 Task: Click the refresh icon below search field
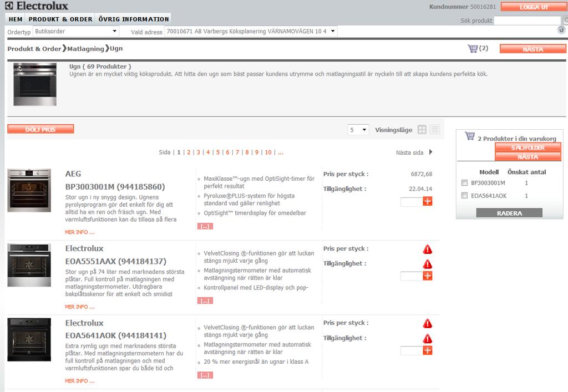pyautogui.click(x=561, y=30)
